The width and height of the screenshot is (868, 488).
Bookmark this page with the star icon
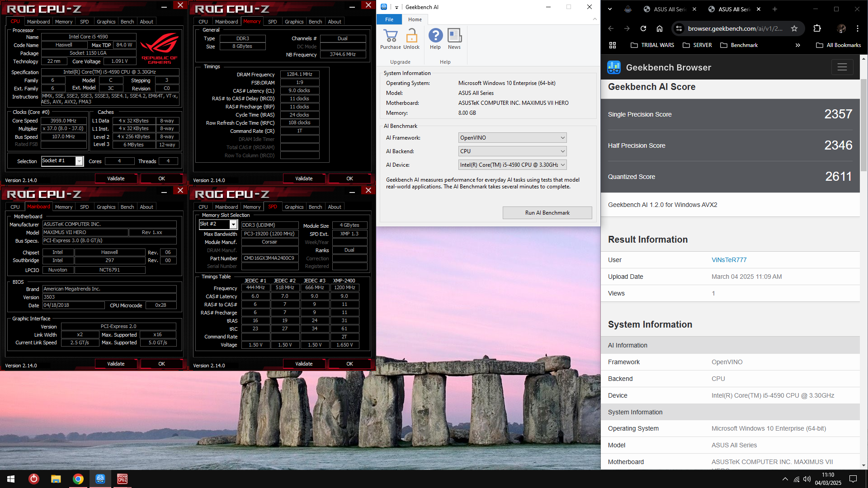click(x=794, y=28)
